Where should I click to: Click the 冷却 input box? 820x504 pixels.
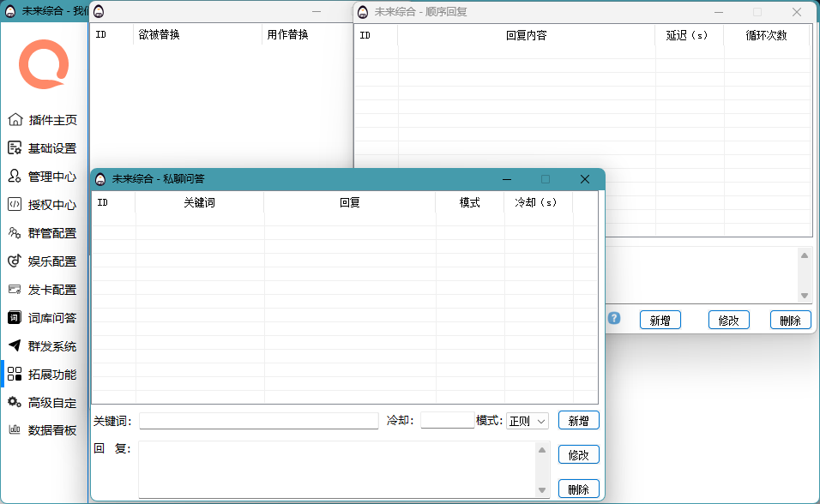click(x=447, y=421)
